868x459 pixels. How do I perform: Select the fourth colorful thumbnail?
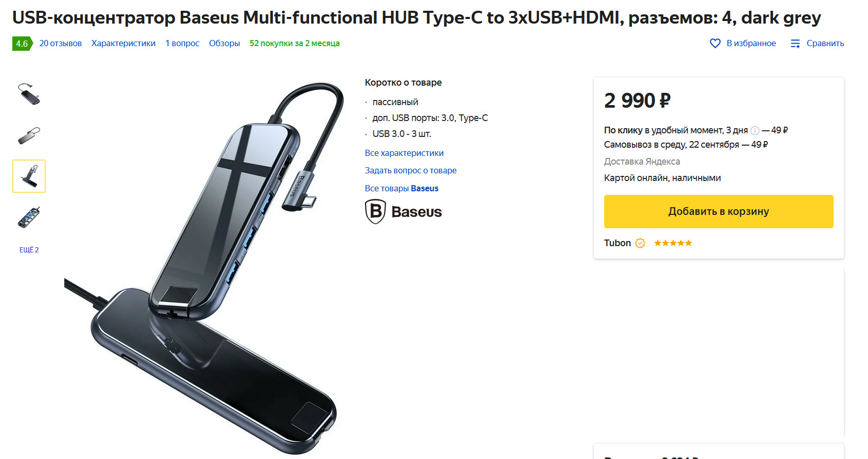click(x=29, y=217)
